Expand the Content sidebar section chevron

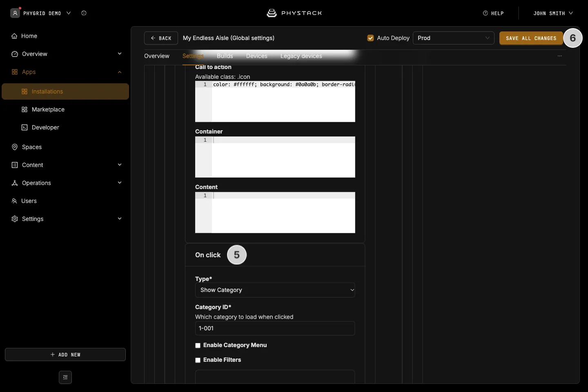(x=120, y=165)
